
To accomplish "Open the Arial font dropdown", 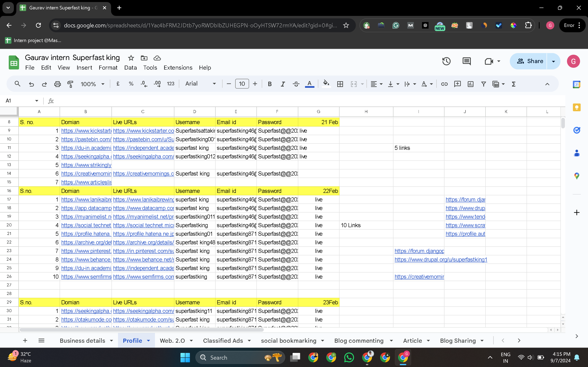I will coord(200,84).
